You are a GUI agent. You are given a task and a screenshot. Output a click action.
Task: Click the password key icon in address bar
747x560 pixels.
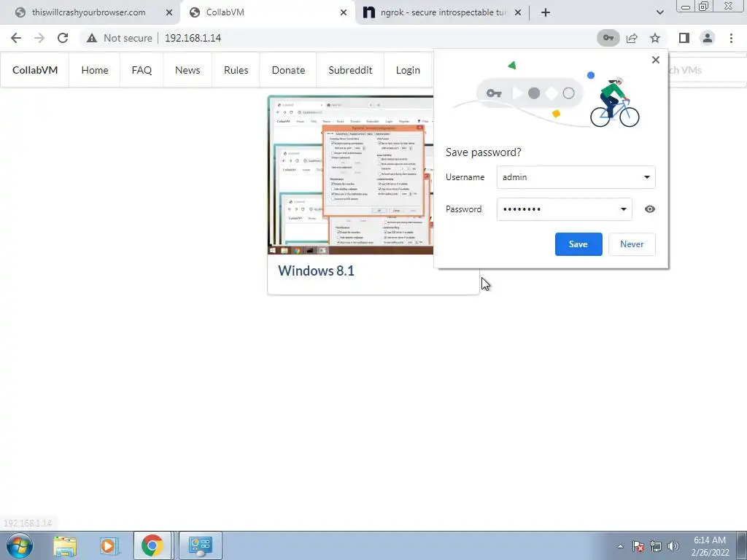[x=608, y=38]
